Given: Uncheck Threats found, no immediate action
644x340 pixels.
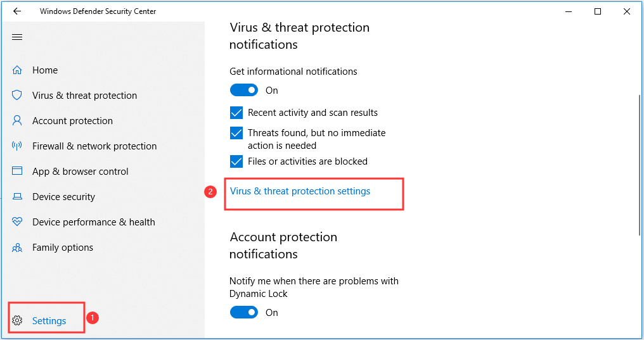Looking at the screenshot, I should point(236,134).
